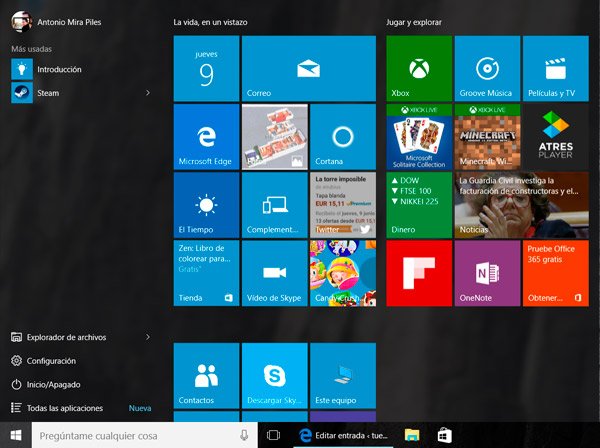Click the Windows Start button
Image resolution: width=600 pixels, height=448 pixels.
pyautogui.click(x=16, y=435)
